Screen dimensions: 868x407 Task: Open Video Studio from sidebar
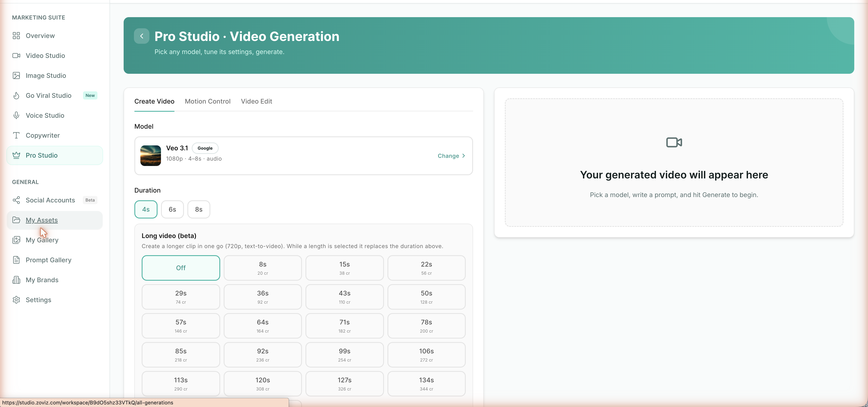click(55, 56)
